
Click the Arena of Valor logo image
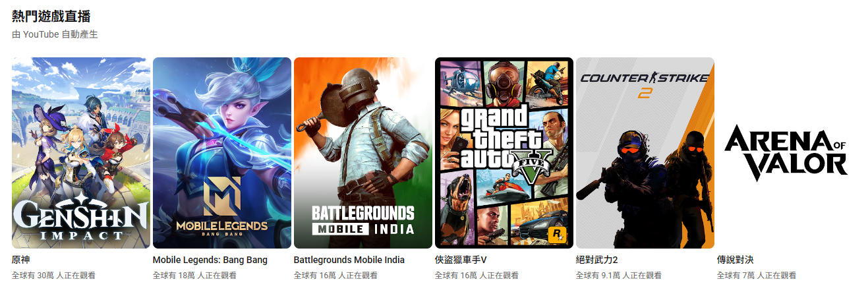[x=786, y=153]
